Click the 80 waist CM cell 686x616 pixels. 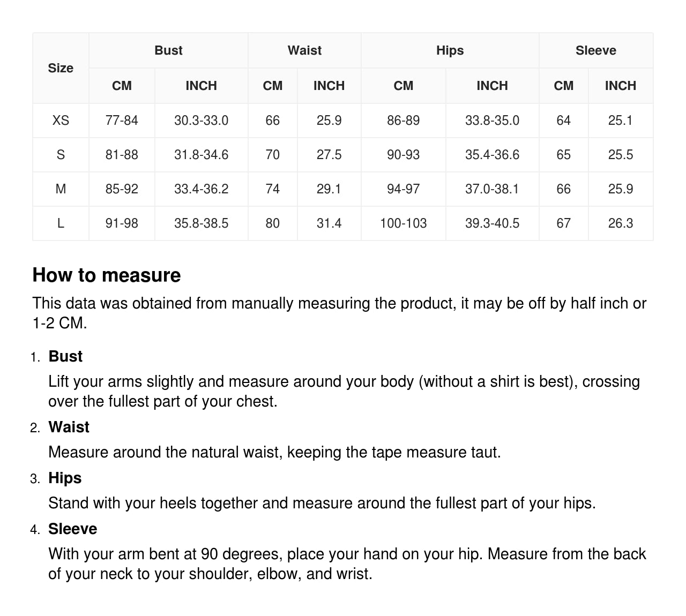click(x=272, y=223)
